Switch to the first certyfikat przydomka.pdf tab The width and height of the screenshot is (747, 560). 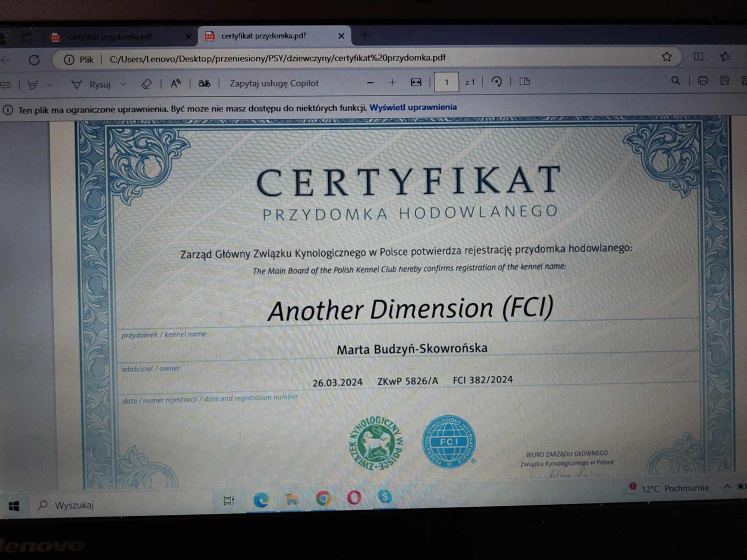pos(109,37)
